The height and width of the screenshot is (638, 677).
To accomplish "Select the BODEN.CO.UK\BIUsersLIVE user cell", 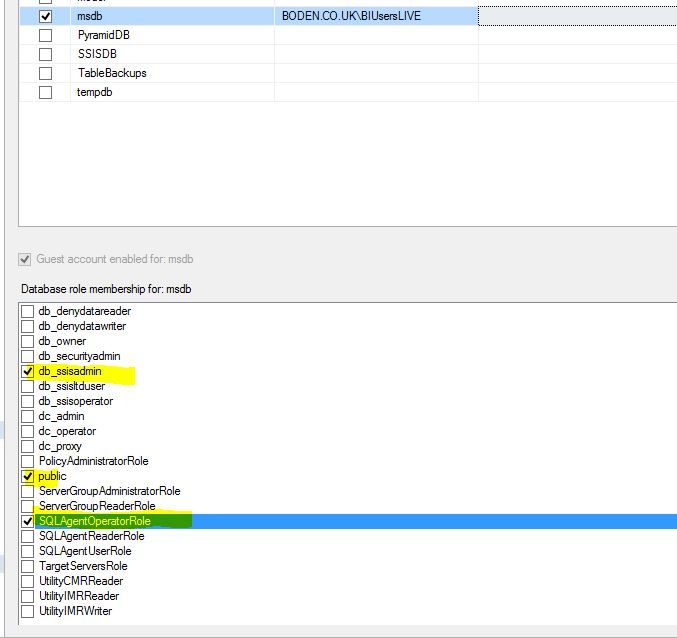I will (376, 16).
